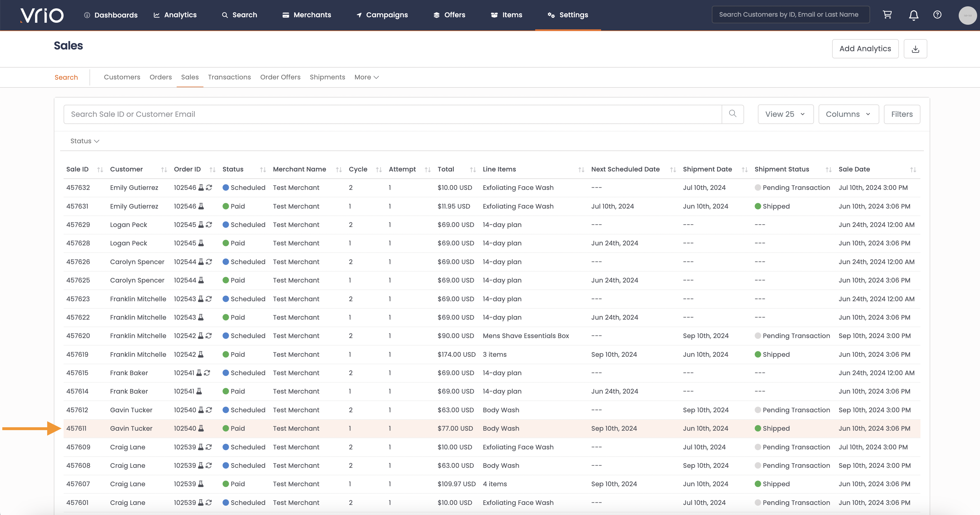Image resolution: width=980 pixels, height=515 pixels.
Task: Open the user avatar menu
Action: [967, 15]
